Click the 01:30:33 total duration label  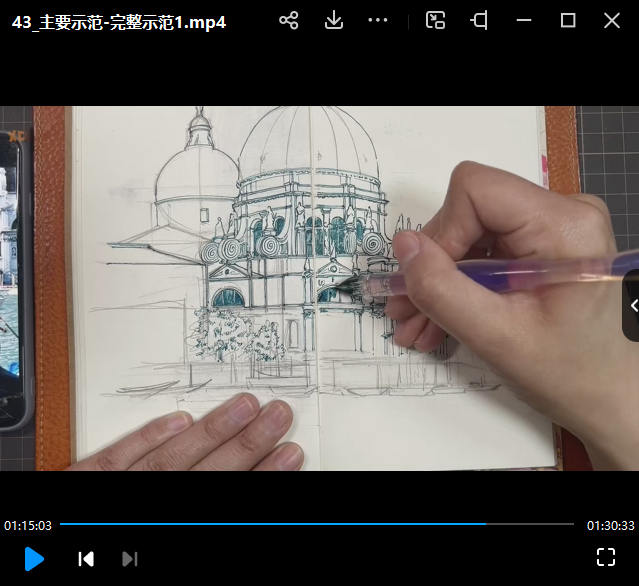609,525
